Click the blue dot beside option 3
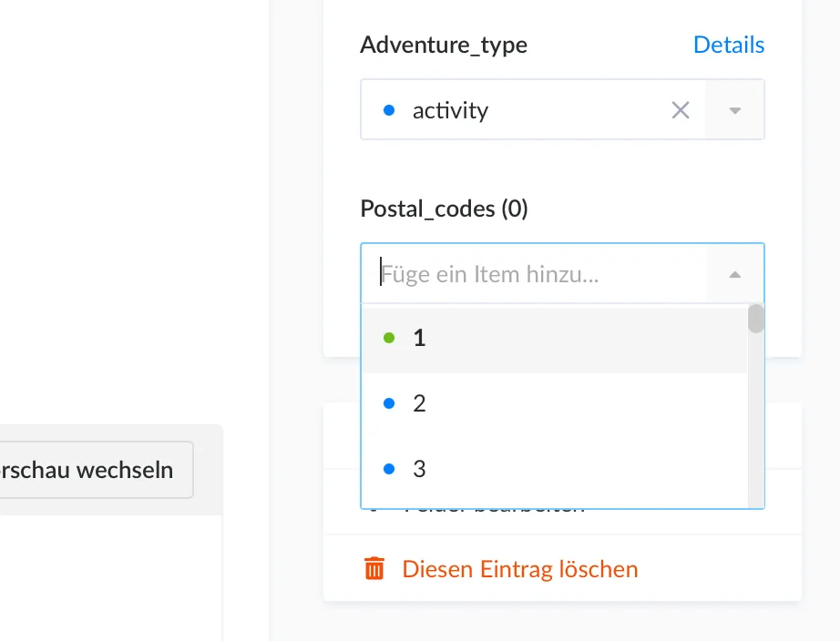840x641 pixels. click(390, 469)
